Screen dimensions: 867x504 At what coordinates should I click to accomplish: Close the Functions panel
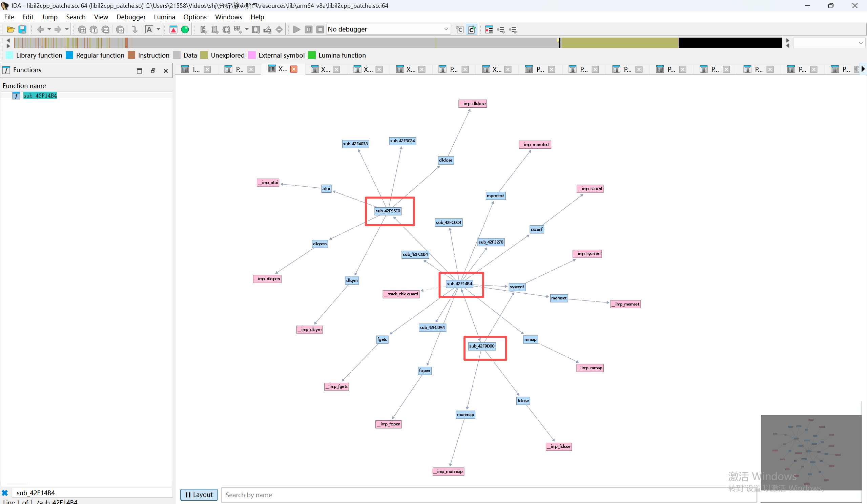[166, 71]
